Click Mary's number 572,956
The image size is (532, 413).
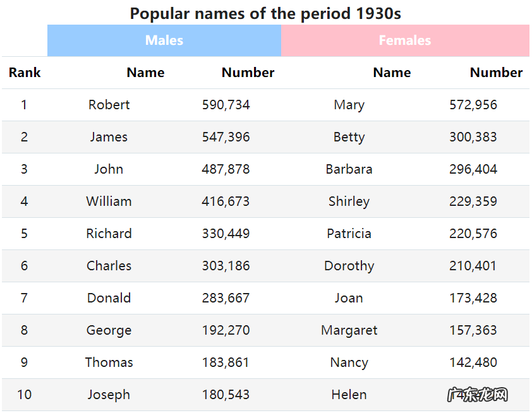click(473, 105)
